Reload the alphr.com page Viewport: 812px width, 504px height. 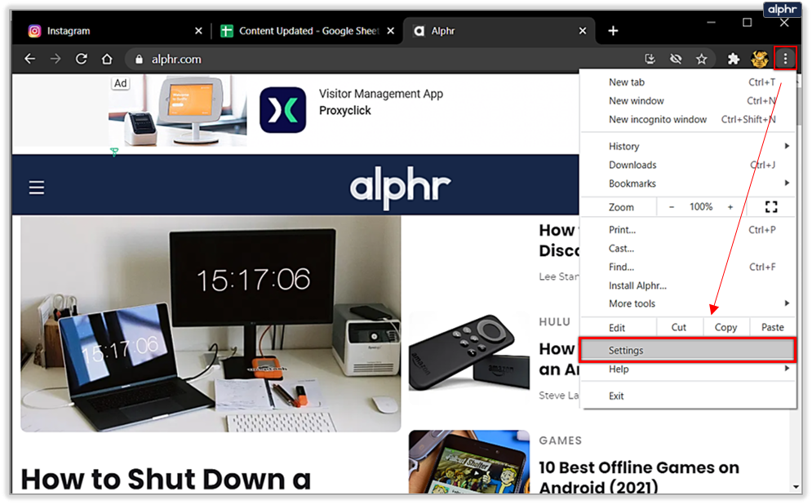tap(82, 59)
